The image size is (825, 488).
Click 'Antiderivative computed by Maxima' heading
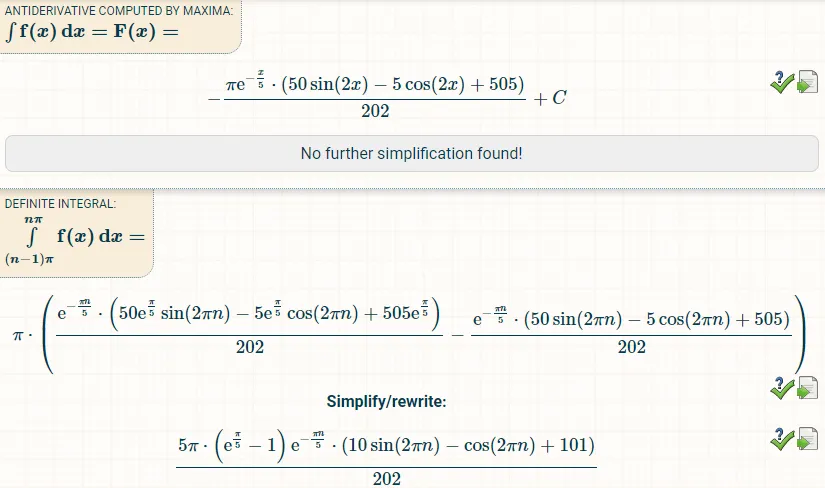pyautogui.click(x=118, y=11)
